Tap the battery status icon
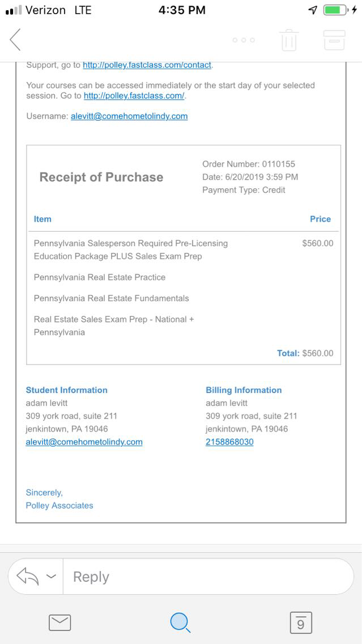The width and height of the screenshot is (362, 644). [335, 10]
